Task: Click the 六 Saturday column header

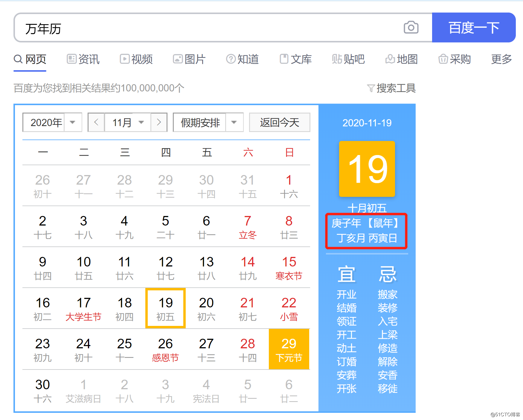Action: (x=248, y=152)
